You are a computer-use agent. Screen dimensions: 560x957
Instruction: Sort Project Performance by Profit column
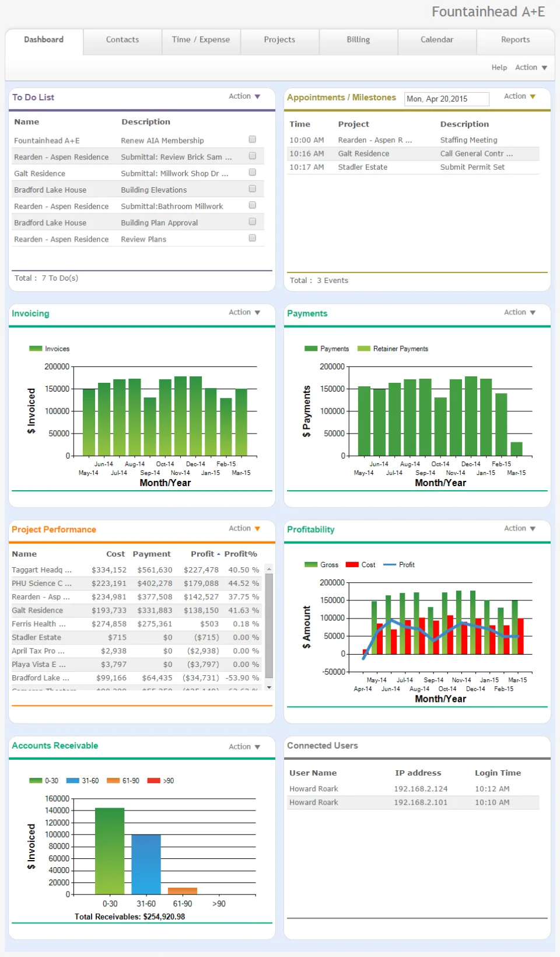tap(202, 554)
